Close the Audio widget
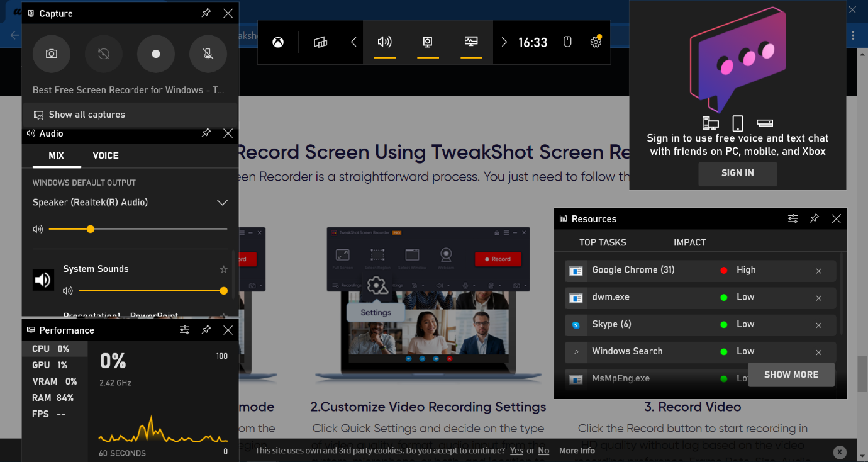Viewport: 868px width, 462px height. point(228,133)
